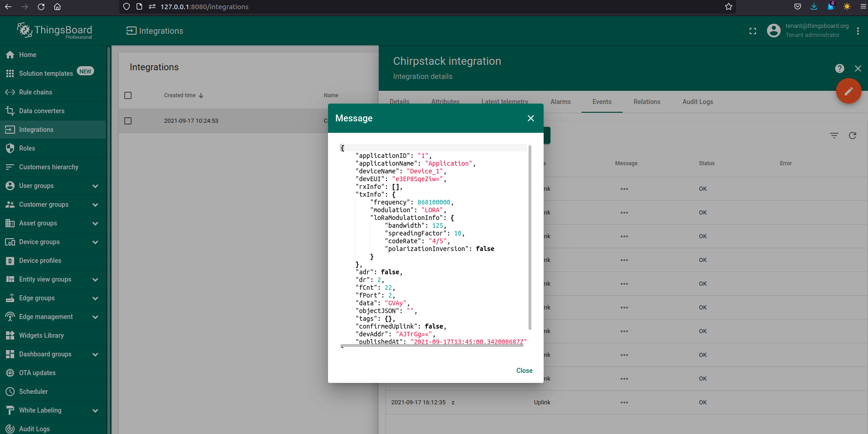Switch to the Alarms tab

[561, 102]
